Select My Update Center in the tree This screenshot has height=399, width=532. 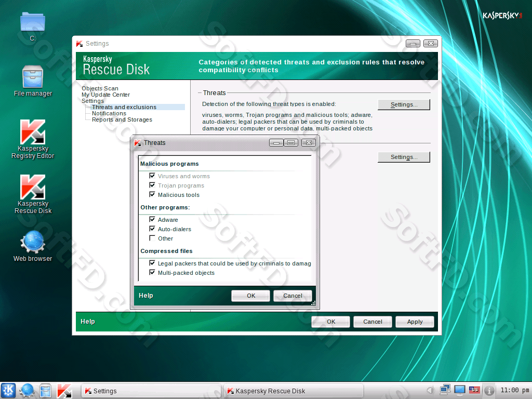click(105, 95)
